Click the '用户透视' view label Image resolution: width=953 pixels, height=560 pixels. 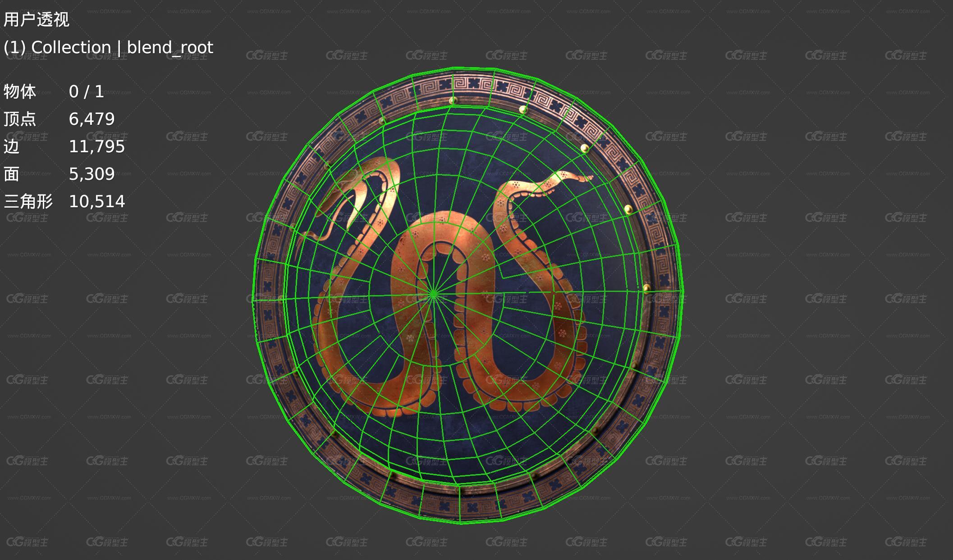tap(37, 20)
